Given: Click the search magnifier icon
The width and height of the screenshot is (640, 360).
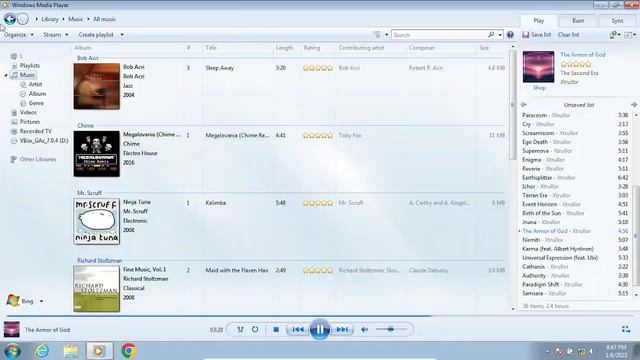Looking at the screenshot, I should pyautogui.click(x=491, y=35).
